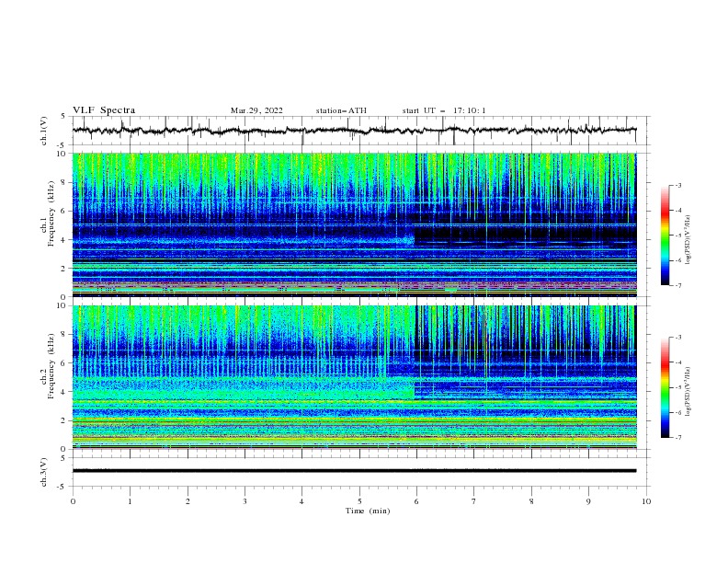Click time axis tick label "6"
Screen dimensions: 728x563
[416, 501]
